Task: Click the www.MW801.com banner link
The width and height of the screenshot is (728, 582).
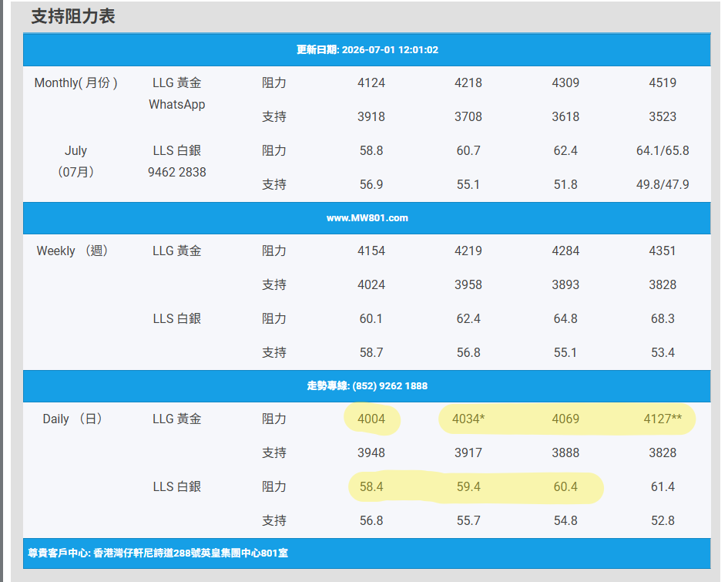Action: 367,218
